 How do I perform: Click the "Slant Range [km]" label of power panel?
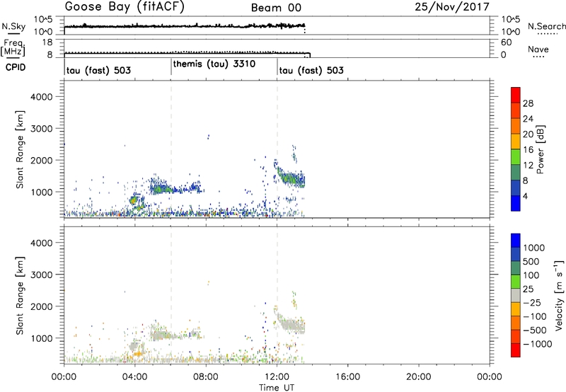tap(20, 149)
